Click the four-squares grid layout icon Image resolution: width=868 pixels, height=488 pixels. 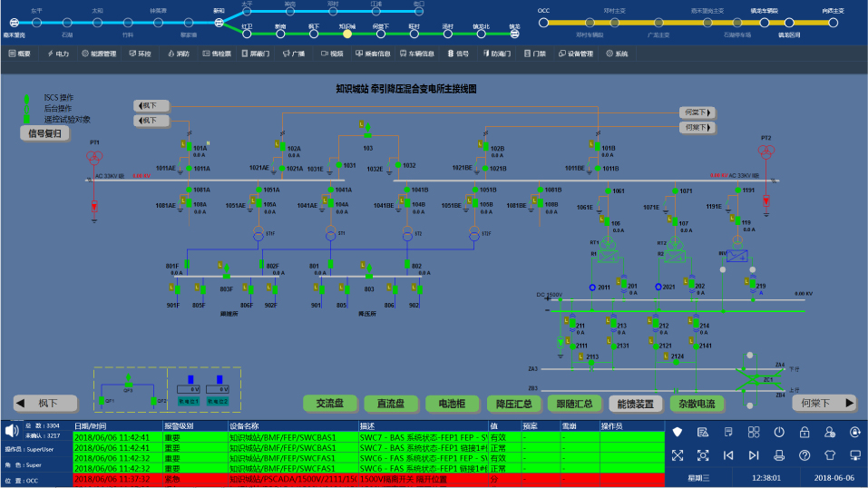754,431
